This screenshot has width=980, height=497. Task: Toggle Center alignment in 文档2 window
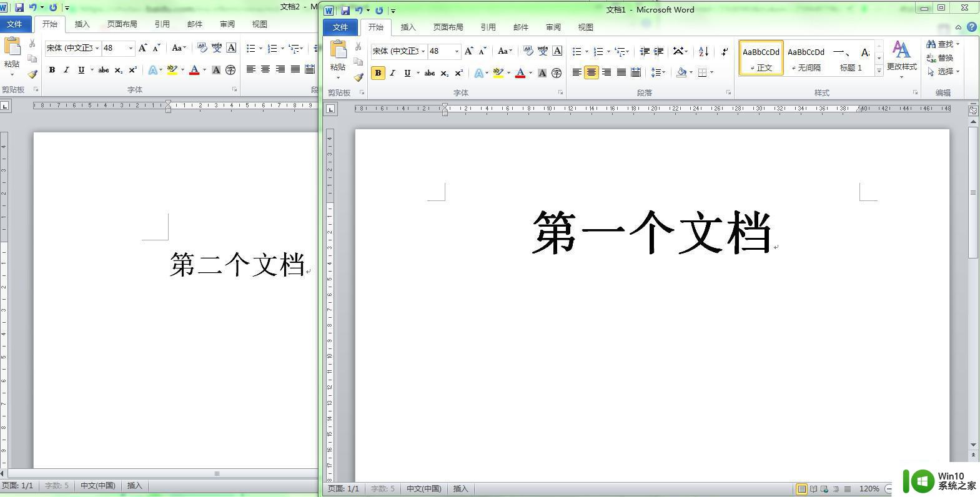[265, 69]
